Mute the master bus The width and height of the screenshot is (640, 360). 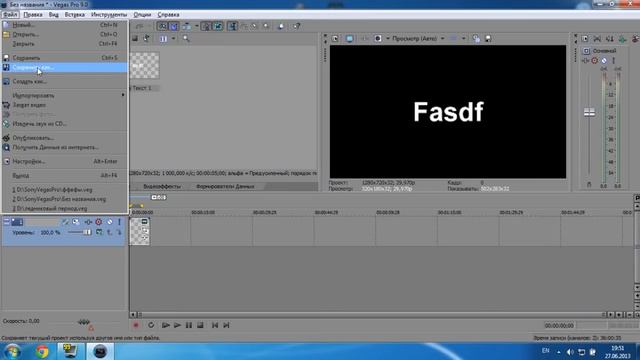604,61
